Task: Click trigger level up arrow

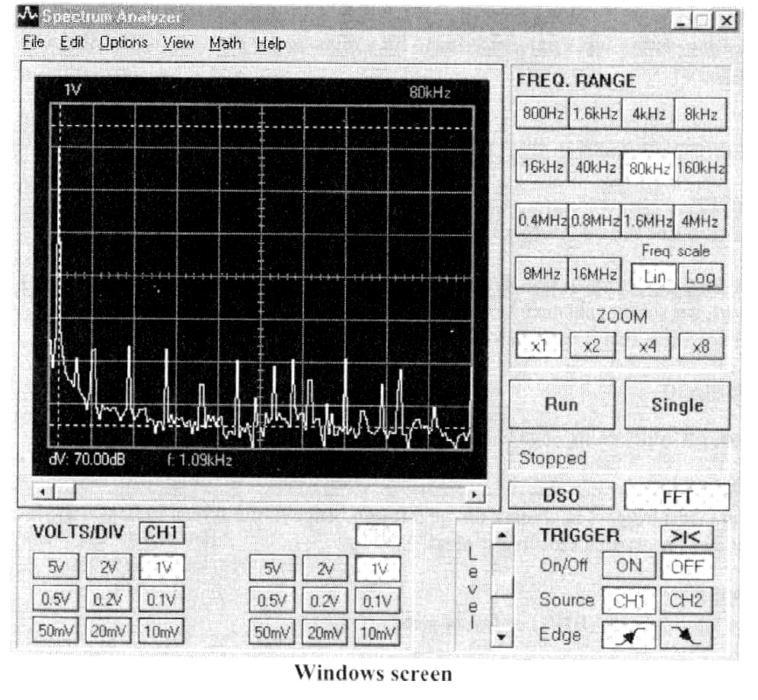Action: tap(502, 536)
